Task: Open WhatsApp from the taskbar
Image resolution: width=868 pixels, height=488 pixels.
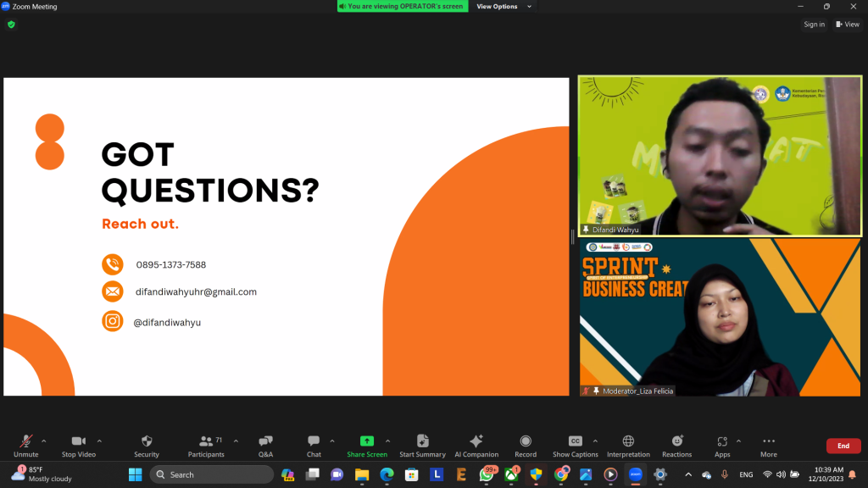Action: coord(487,474)
